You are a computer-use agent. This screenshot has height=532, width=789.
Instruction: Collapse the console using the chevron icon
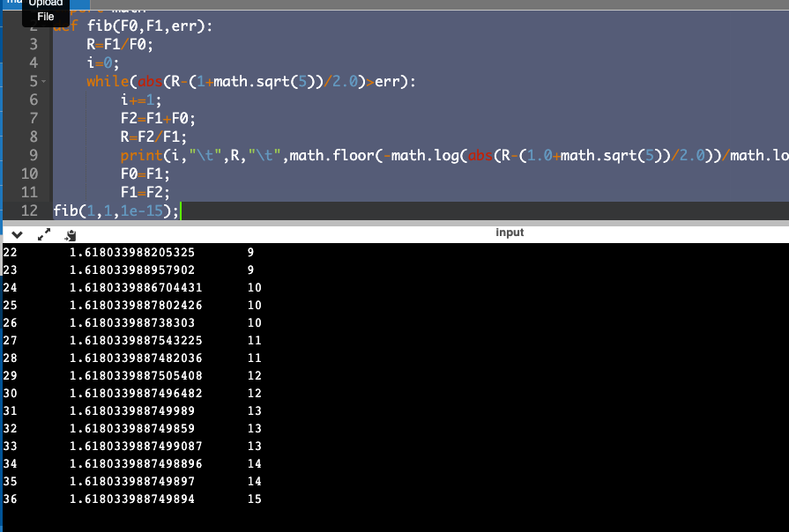click(16, 235)
